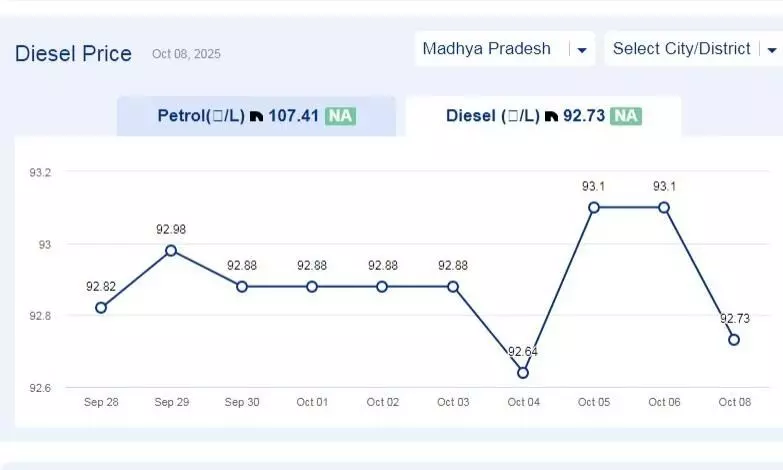Click the arrow beside Madhya Pradesh
783x470 pixels.
coord(581,50)
